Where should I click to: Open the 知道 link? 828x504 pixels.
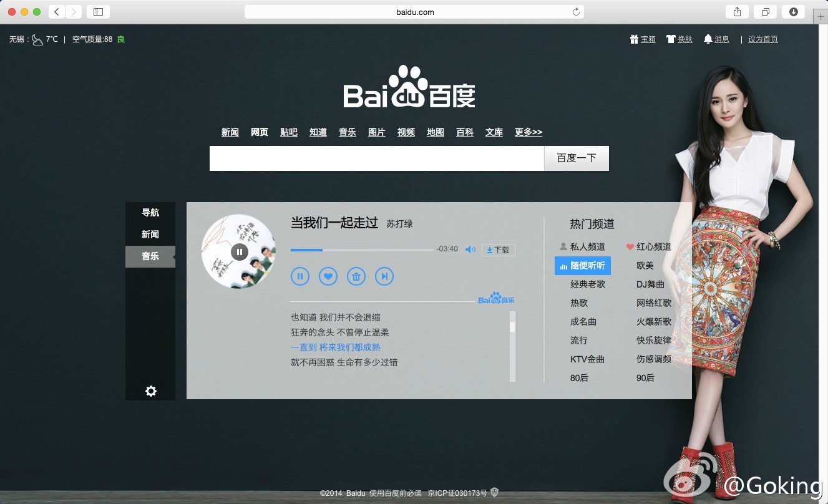tap(318, 132)
